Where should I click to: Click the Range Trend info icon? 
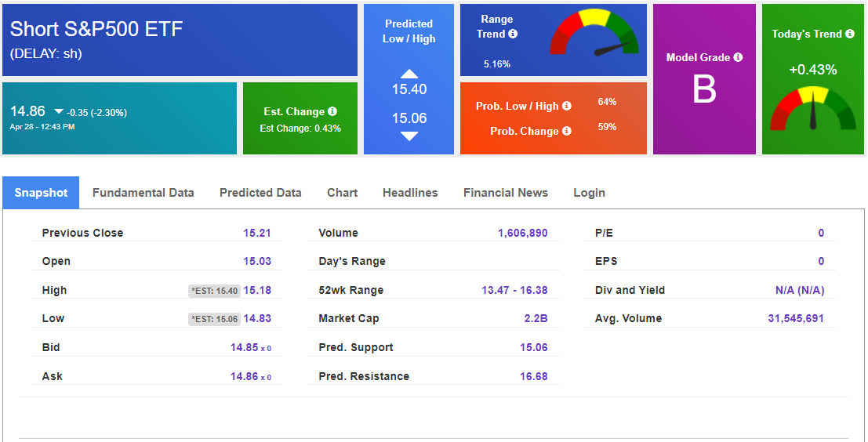513,34
